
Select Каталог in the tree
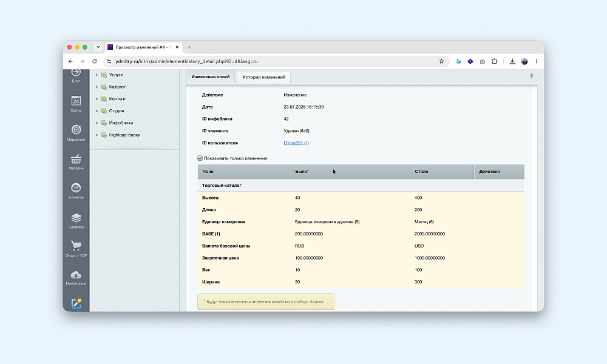[x=117, y=87]
